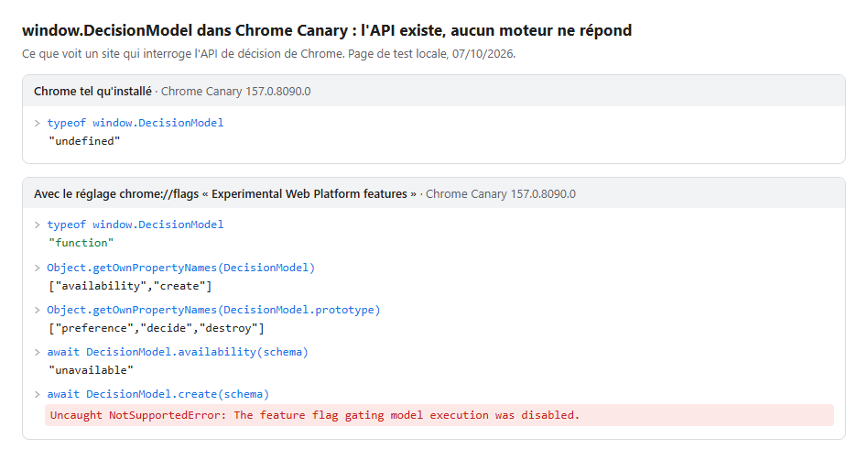Click the command Object.getOwnPropertyNames(DecisionModel)

coord(181,268)
